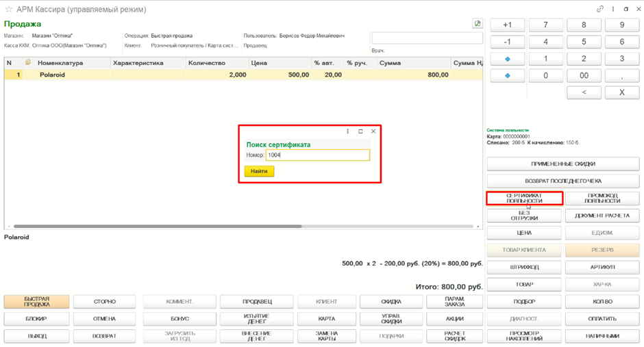Viewport: 644px width, 347px height.
Task: Click the АКЦИИ button
Action: [455, 319]
